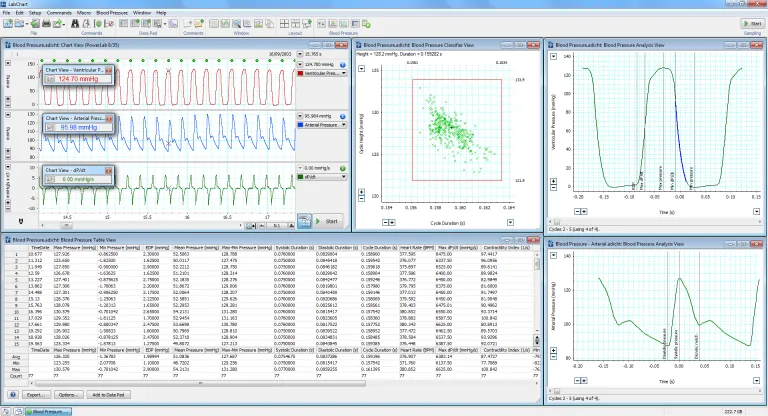Open the Macro menu
768x416 pixels.
click(x=84, y=13)
